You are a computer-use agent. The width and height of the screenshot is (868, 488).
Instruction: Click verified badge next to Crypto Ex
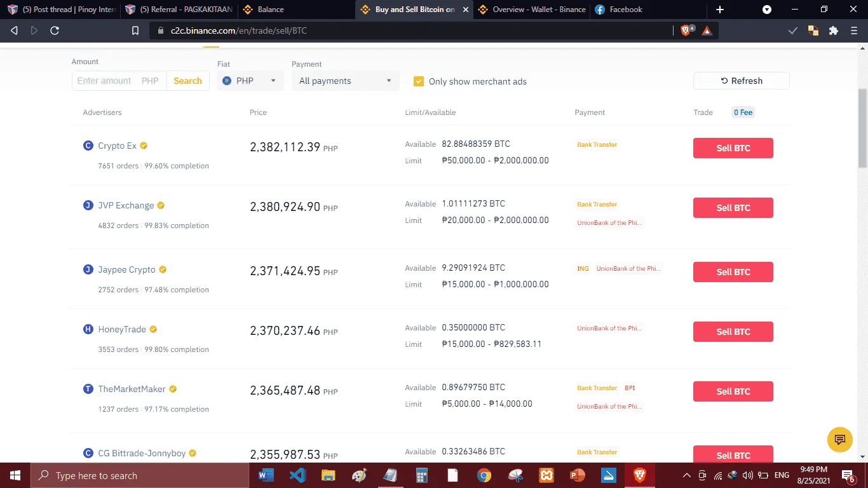[x=144, y=146]
